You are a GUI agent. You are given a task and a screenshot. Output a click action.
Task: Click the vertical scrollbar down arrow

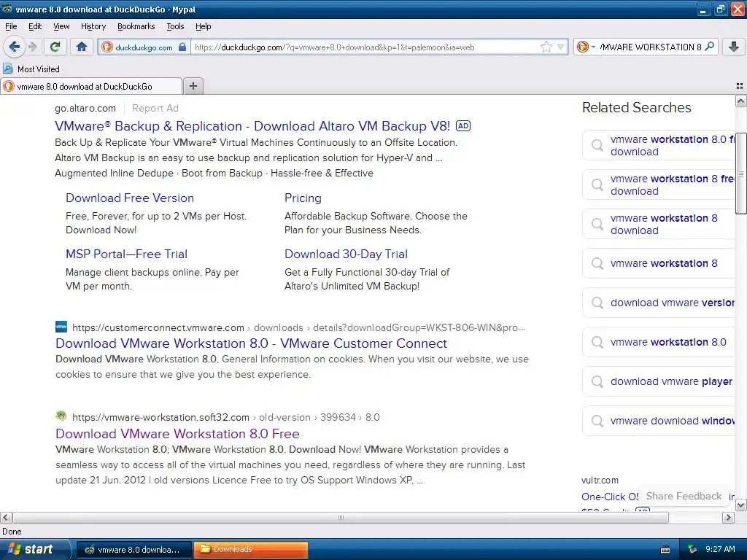741,505
